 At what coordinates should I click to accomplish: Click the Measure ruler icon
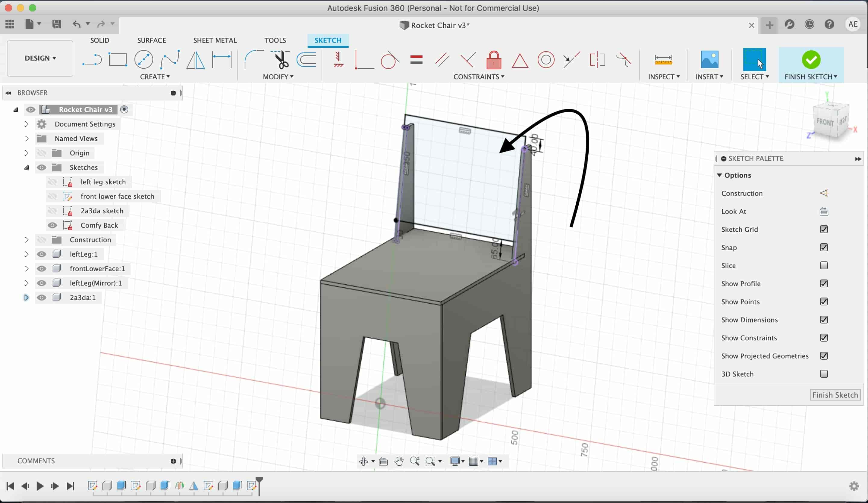pyautogui.click(x=663, y=60)
